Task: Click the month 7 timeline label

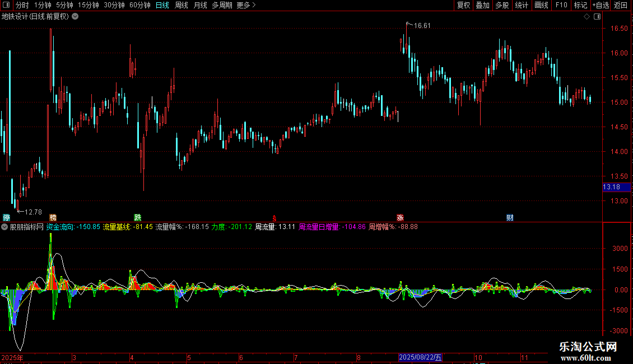Action: coord(296,357)
